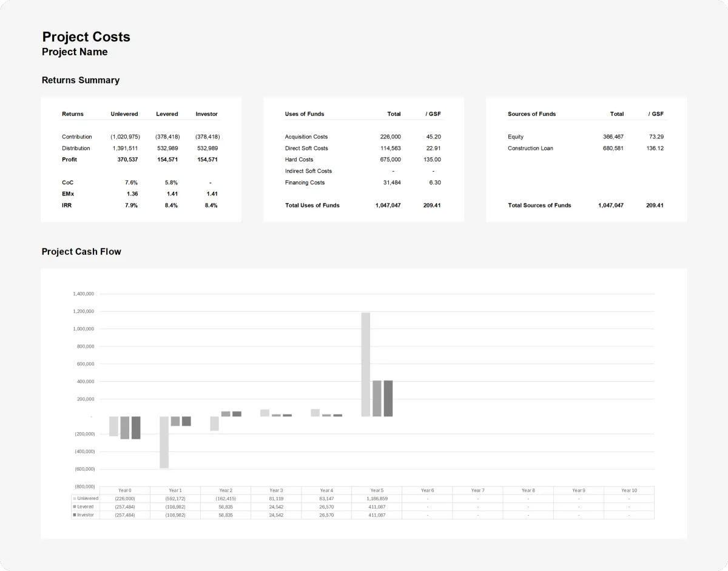Click the unlevered Profit value 370,537

click(127, 160)
